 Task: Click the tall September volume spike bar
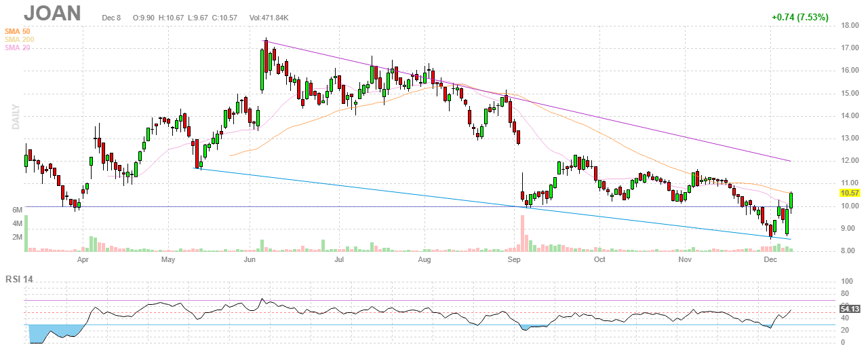tap(522, 234)
